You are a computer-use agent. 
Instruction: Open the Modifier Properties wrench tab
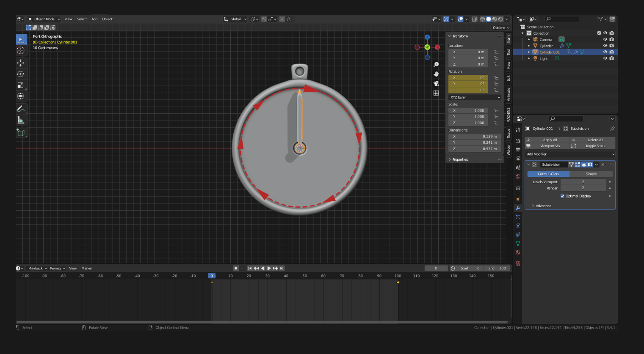point(517,208)
